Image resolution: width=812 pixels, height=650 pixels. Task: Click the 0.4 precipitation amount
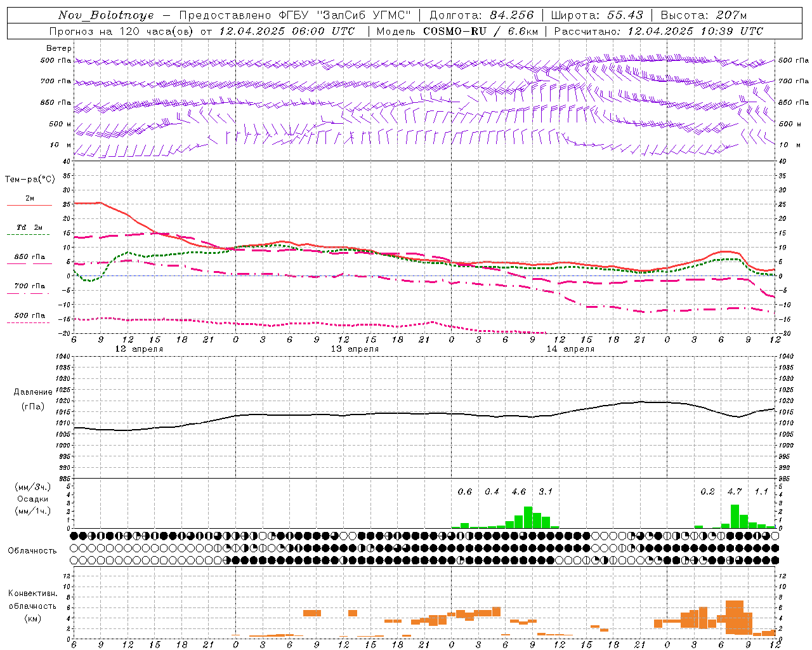(x=492, y=491)
